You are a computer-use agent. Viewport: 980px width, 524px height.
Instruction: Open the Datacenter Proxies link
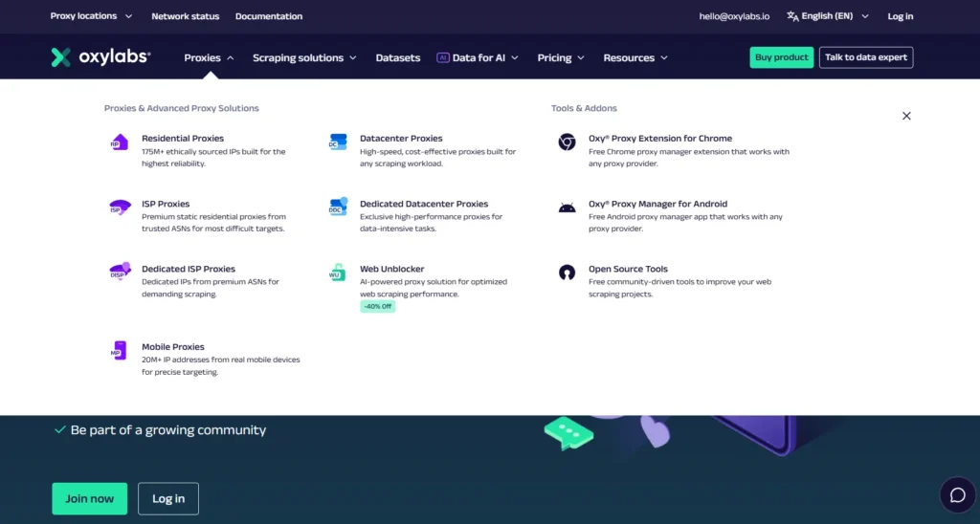[x=401, y=138]
